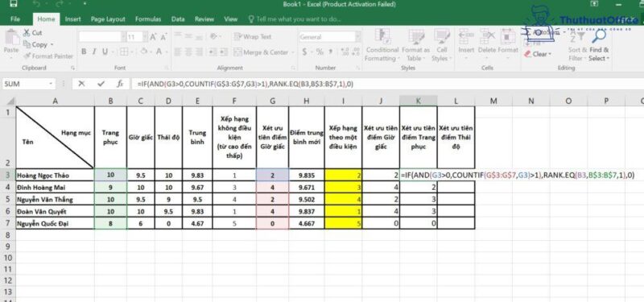This screenshot has width=644, height=302.
Task: Select column G header
Action: coord(273,101)
